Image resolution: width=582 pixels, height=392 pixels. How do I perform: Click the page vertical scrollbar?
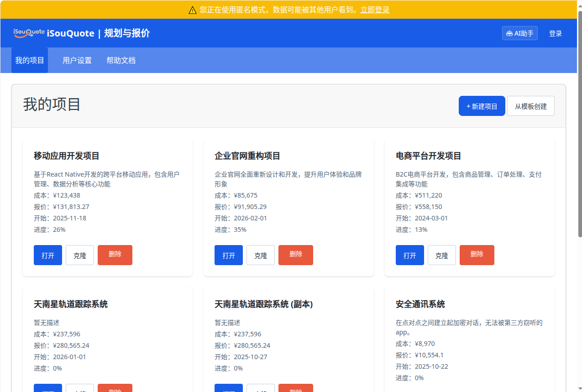coord(580,123)
